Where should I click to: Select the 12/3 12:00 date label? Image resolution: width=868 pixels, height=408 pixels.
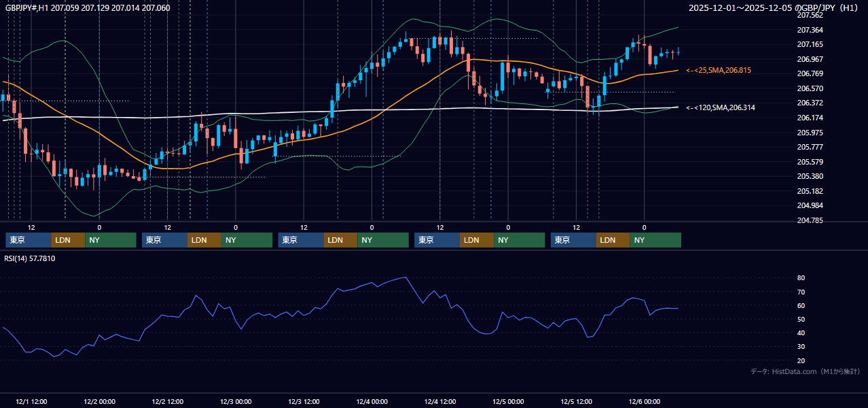(304, 402)
